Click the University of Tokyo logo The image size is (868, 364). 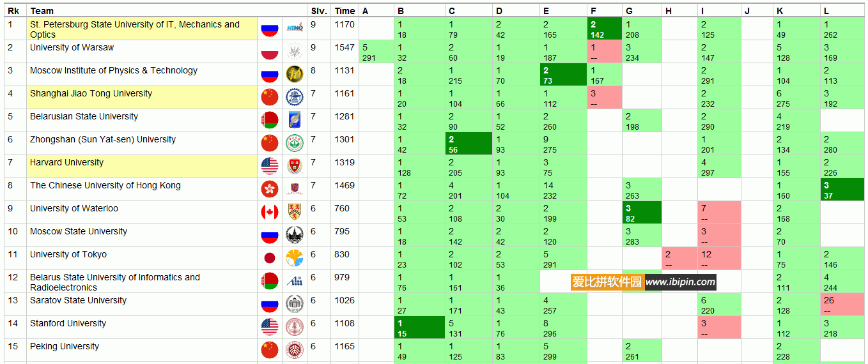tap(295, 259)
